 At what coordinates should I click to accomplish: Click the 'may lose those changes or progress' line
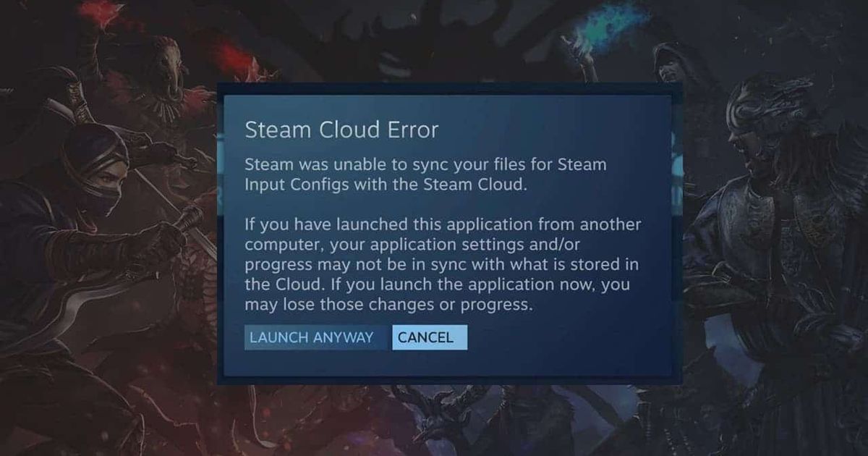388,305
